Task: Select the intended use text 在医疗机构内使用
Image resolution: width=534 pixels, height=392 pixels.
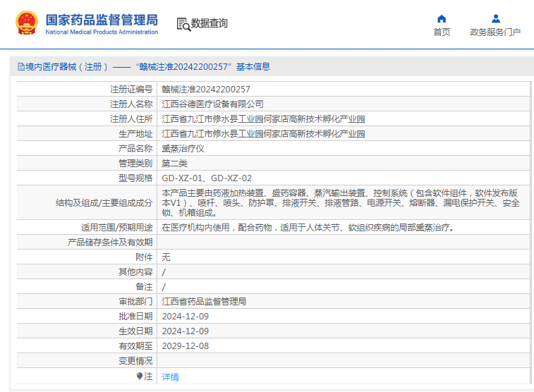Action: pos(308,227)
